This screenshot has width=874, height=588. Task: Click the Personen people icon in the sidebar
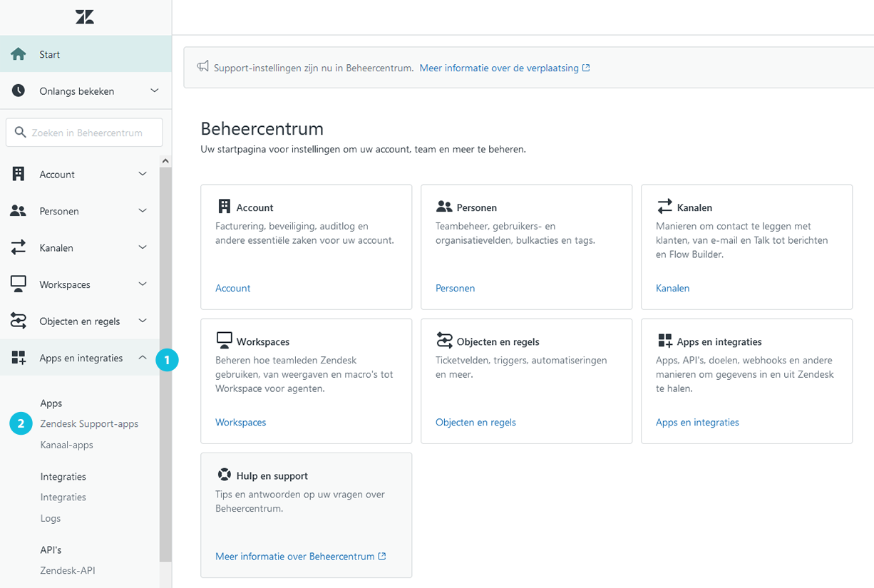[x=19, y=211]
